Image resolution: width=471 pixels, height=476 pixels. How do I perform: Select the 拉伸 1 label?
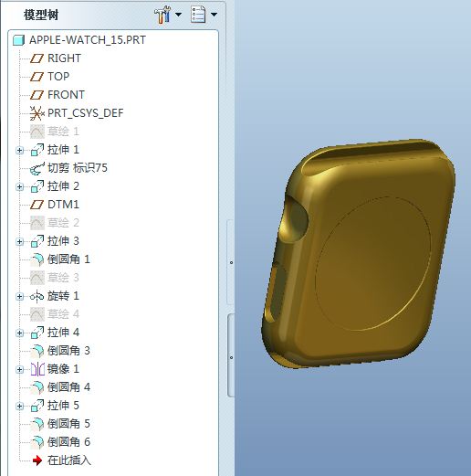(63, 150)
